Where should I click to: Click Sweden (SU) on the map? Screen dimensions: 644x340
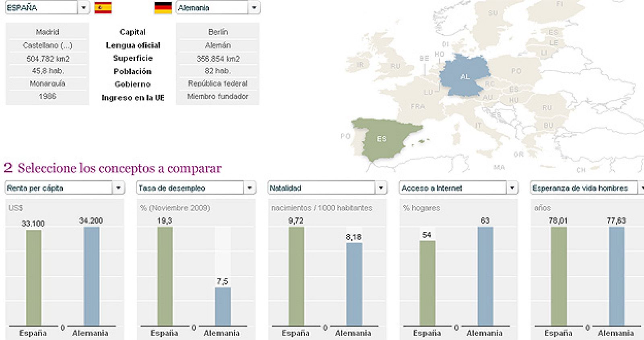click(493, 13)
